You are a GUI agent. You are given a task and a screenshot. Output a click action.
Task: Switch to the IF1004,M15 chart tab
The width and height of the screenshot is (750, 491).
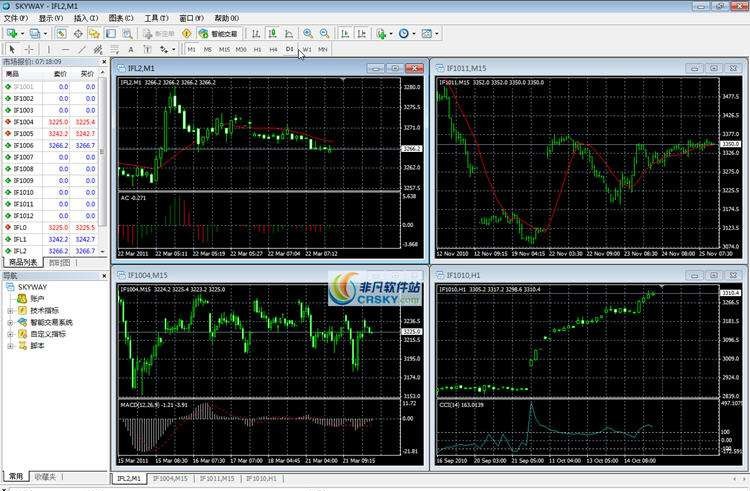(170, 478)
